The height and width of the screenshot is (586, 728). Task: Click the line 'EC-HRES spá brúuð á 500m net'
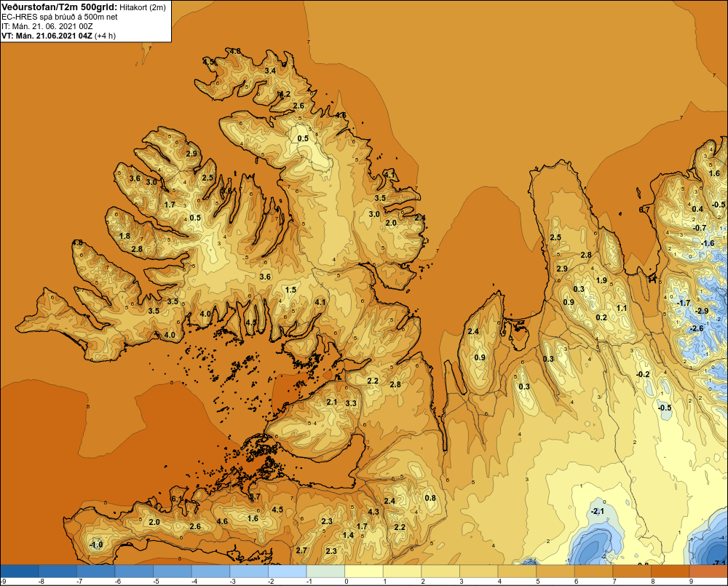pos(60,17)
